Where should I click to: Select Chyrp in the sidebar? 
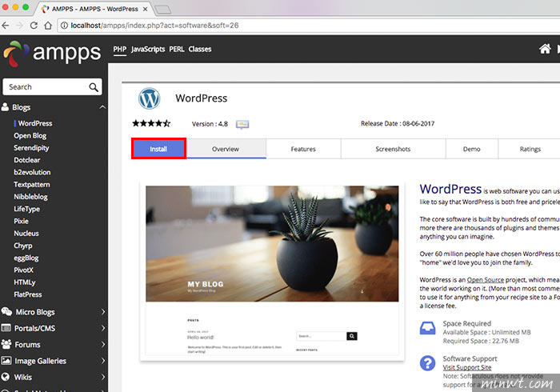[23, 246]
